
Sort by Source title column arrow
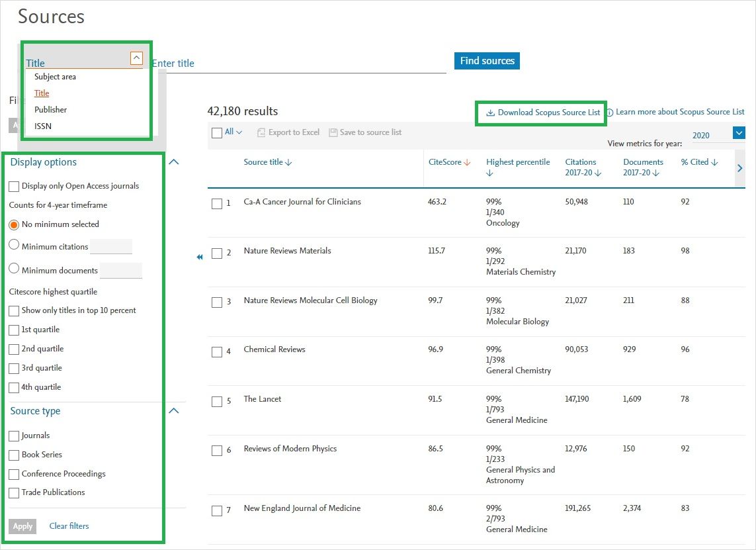coord(289,163)
